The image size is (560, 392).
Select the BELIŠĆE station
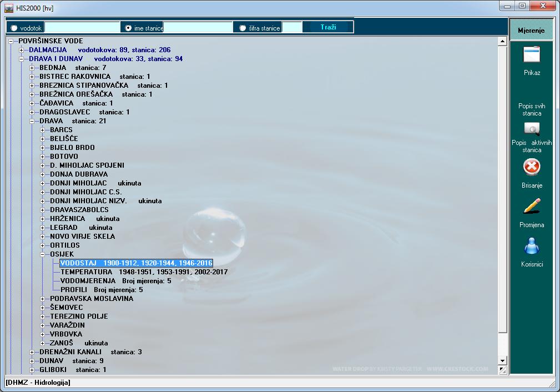click(x=64, y=139)
